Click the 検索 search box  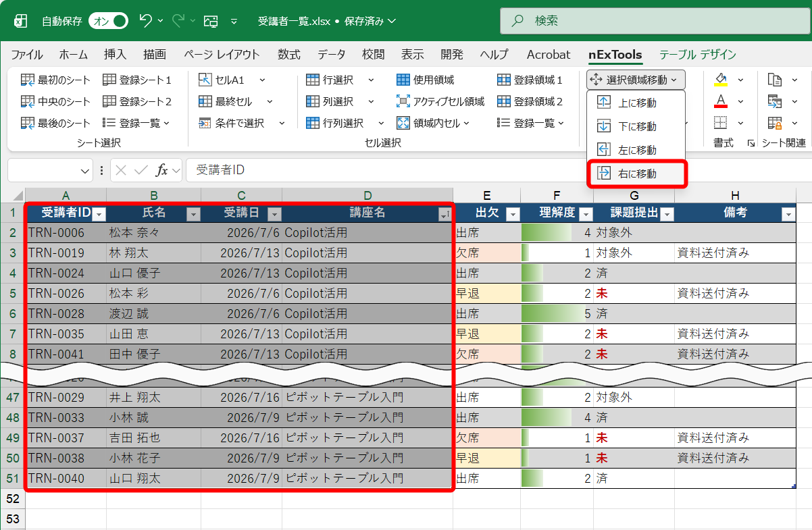coord(655,21)
